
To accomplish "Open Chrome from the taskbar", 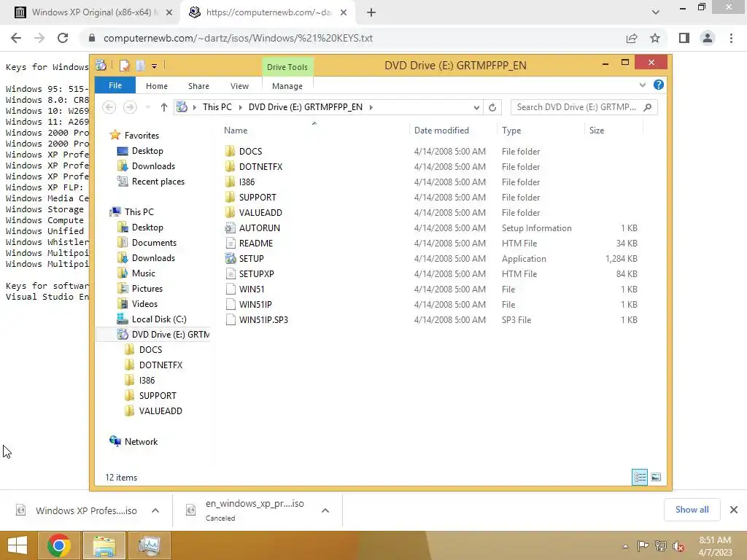I will tap(59, 545).
